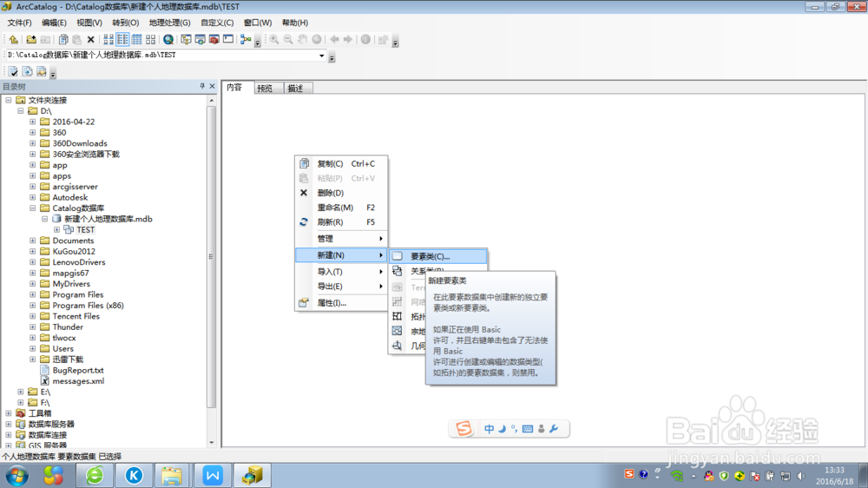Viewport: 868px width, 488px height.
Task: Click the Connect To Folder icon
Action: [31, 40]
